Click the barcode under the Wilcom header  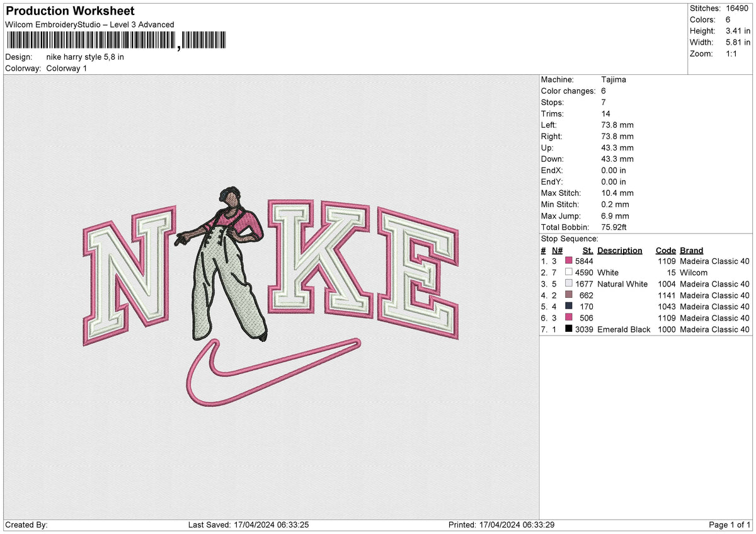[x=116, y=40]
